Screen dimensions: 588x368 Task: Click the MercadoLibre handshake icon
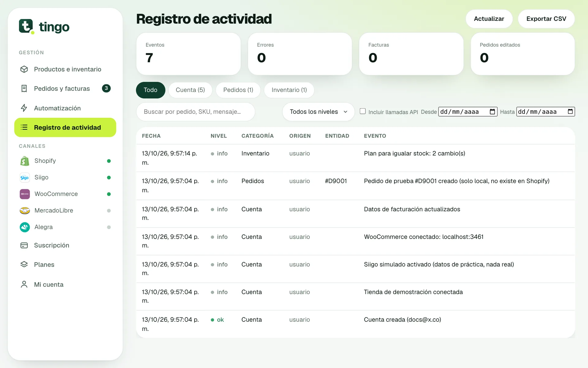(x=24, y=210)
